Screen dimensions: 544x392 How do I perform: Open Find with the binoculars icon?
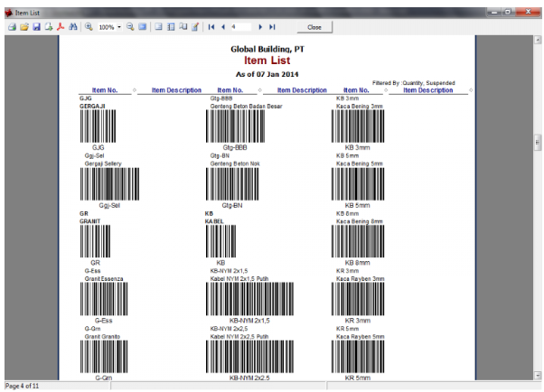tap(73, 28)
